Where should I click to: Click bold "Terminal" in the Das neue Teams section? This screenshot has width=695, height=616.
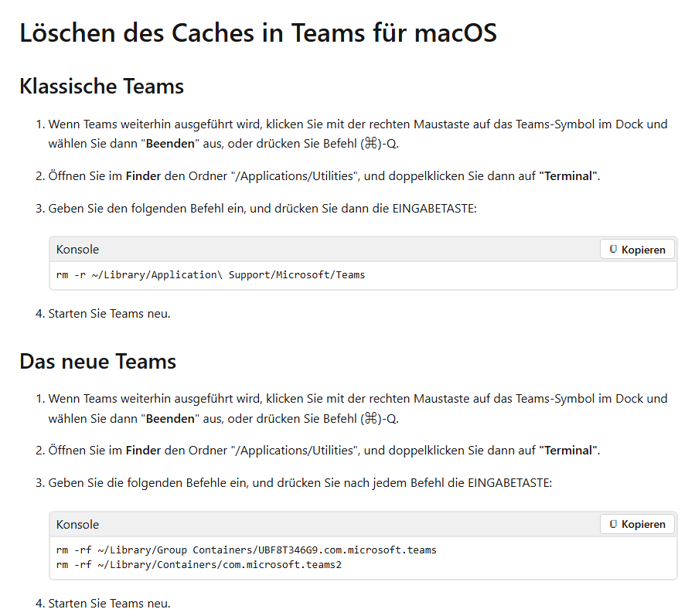[568, 451]
